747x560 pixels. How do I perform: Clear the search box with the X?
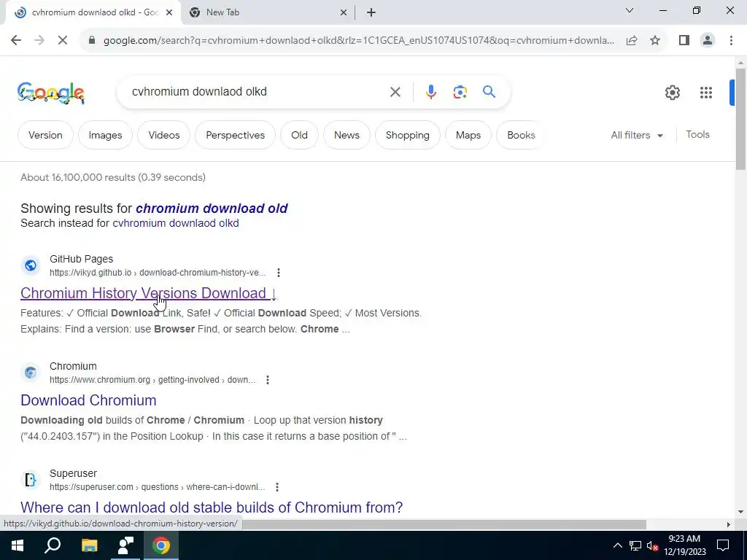395,92
